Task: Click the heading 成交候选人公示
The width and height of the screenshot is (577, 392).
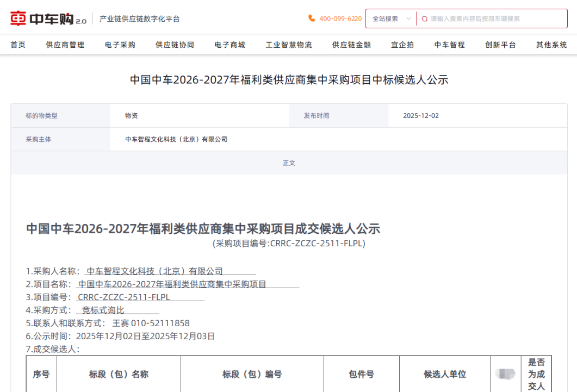Action: pos(203,229)
